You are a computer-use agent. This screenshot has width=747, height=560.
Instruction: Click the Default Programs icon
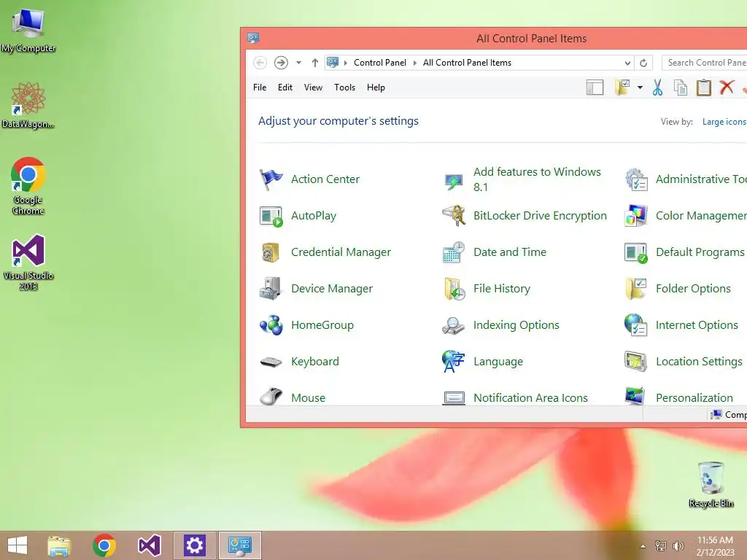(636, 252)
